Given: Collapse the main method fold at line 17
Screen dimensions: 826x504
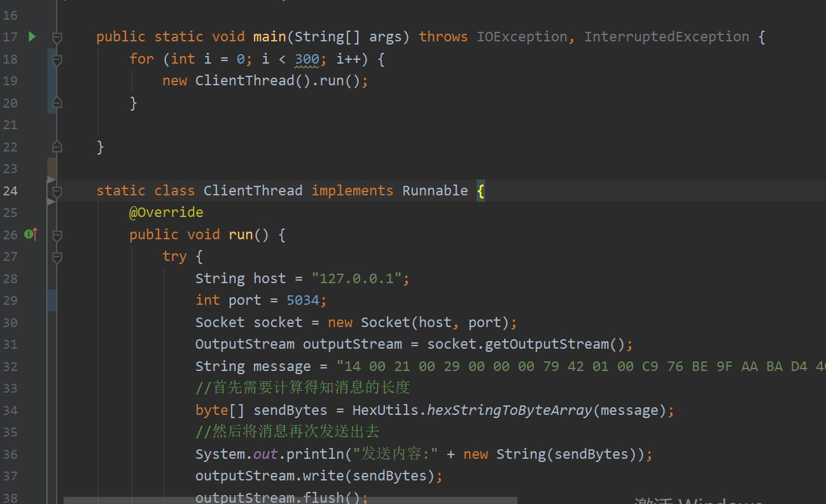Looking at the screenshot, I should pyautogui.click(x=56, y=37).
